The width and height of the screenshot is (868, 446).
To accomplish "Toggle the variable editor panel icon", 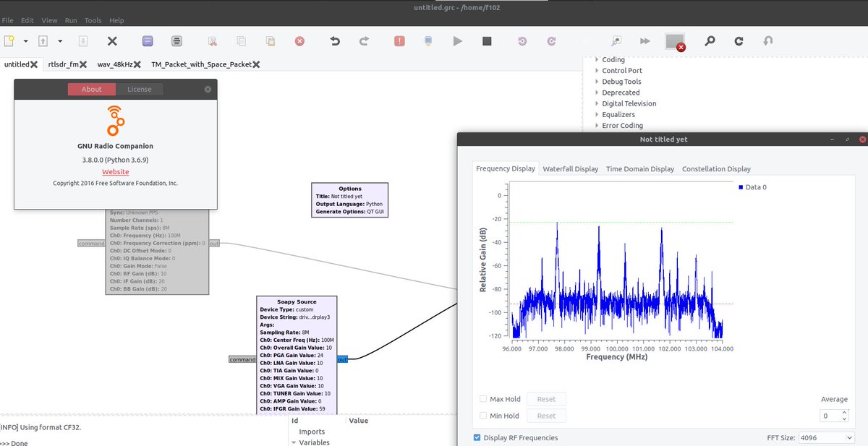I will (148, 41).
